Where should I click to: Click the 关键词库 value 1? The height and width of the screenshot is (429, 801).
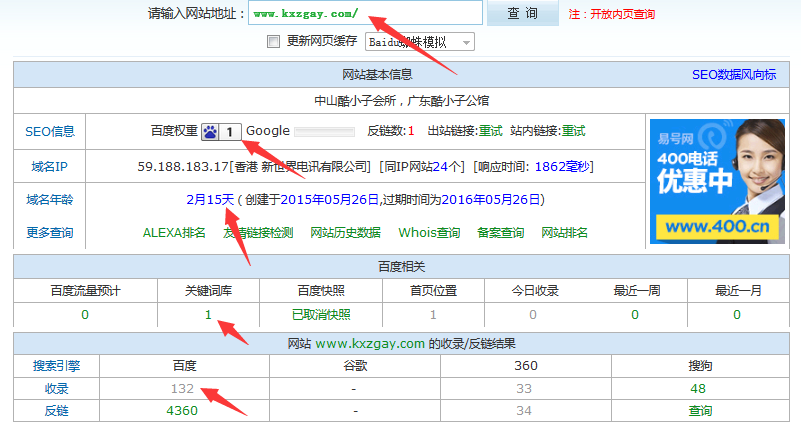click(x=208, y=315)
